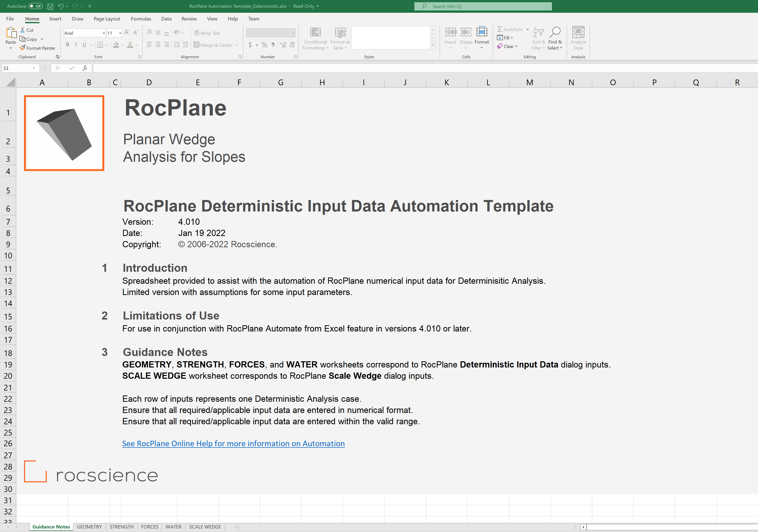758x532 pixels.
Task: Select Top Align icon
Action: click(x=150, y=32)
